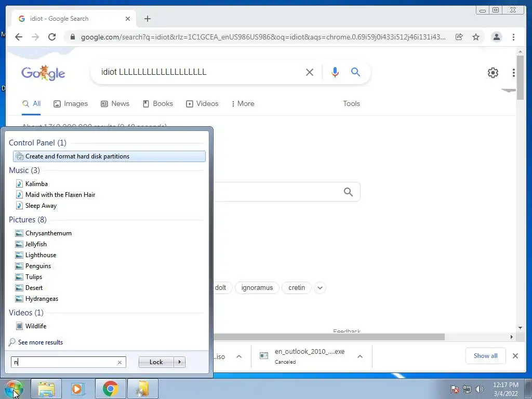Clear the Google search box with the X
The height and width of the screenshot is (399, 532).
[x=310, y=72]
